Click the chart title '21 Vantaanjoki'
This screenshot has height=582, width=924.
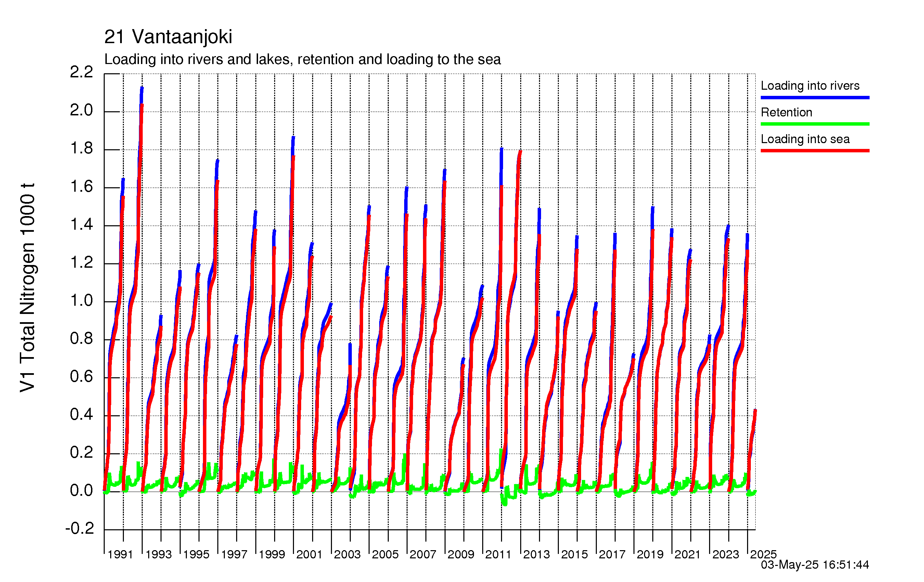point(168,37)
